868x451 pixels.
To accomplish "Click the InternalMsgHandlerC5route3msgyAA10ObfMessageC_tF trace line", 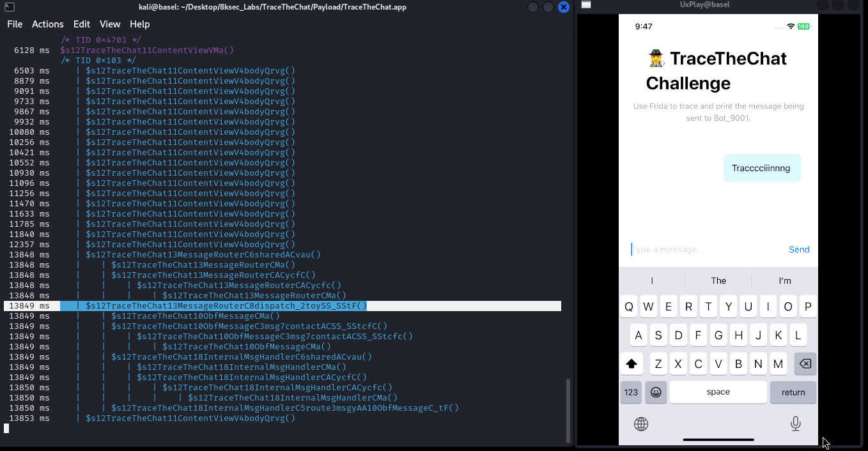I will point(285,408).
